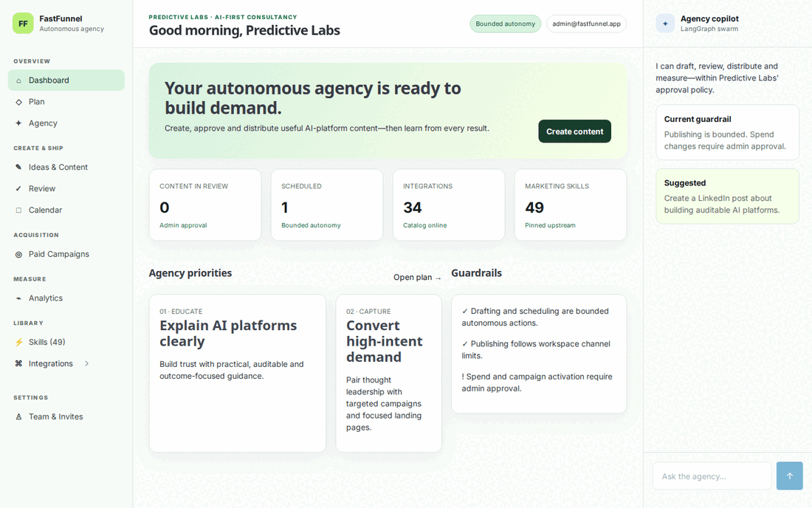
Task: Click the Paid Campaigns target icon
Action: click(18, 254)
